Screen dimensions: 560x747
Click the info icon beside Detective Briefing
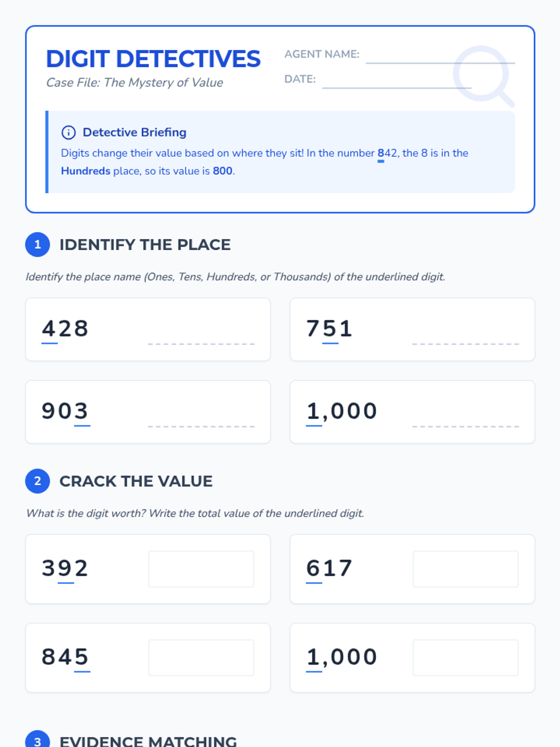tap(69, 133)
